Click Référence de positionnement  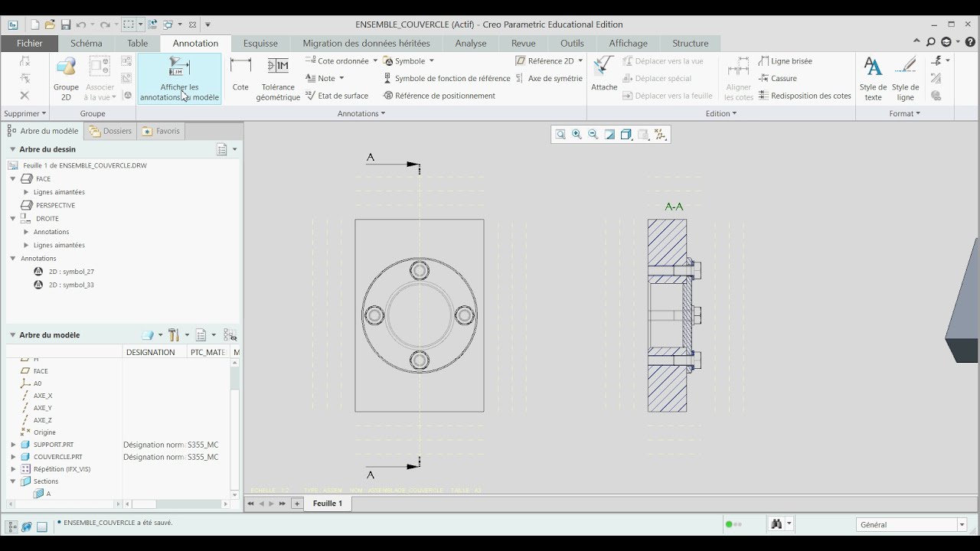pyautogui.click(x=439, y=96)
